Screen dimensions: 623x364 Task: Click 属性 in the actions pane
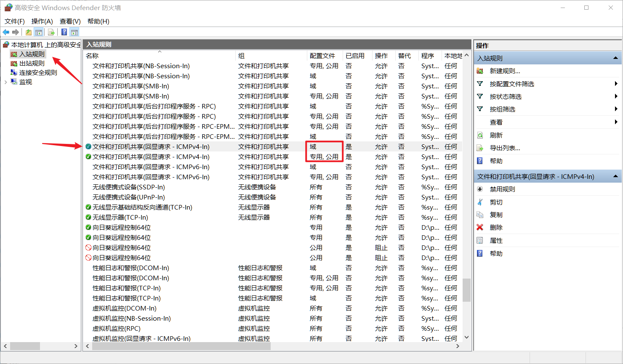496,241
